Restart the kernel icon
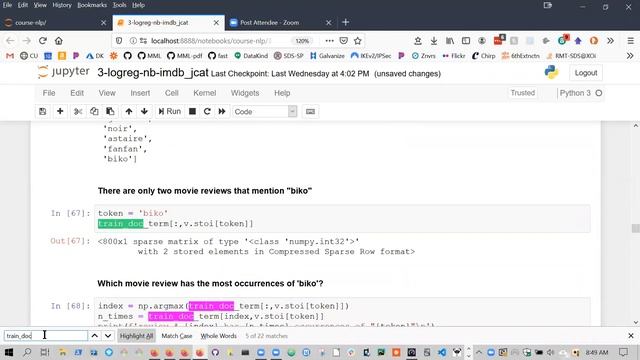Viewport: 640px width, 360px height. 207,111
